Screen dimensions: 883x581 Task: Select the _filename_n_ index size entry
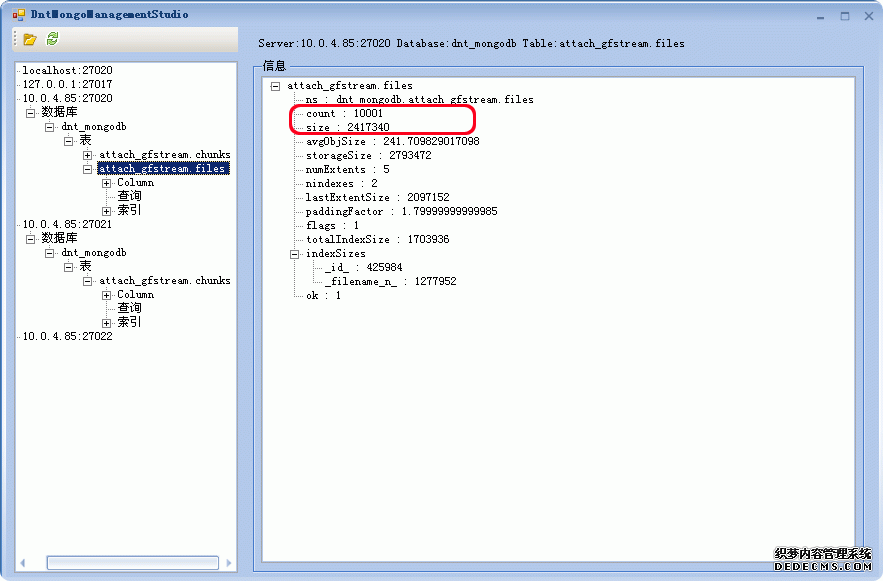tap(390, 282)
